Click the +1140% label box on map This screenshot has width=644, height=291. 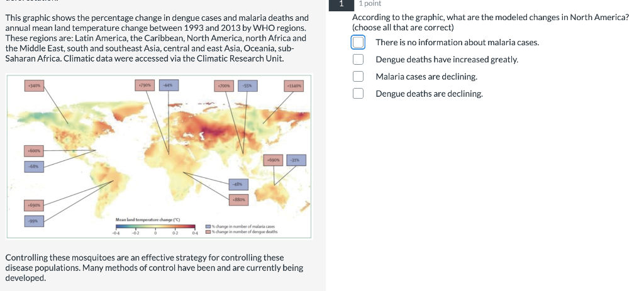click(x=294, y=85)
